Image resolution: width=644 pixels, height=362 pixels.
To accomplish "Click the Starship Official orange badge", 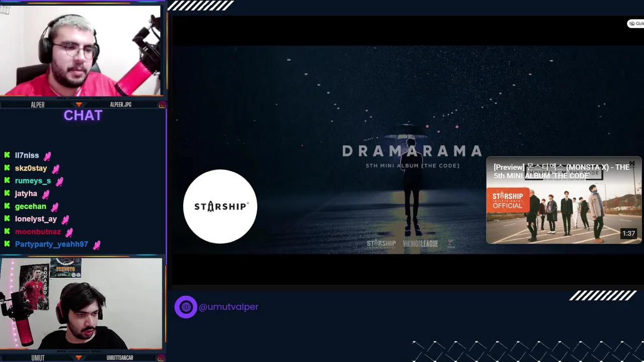I will (508, 200).
